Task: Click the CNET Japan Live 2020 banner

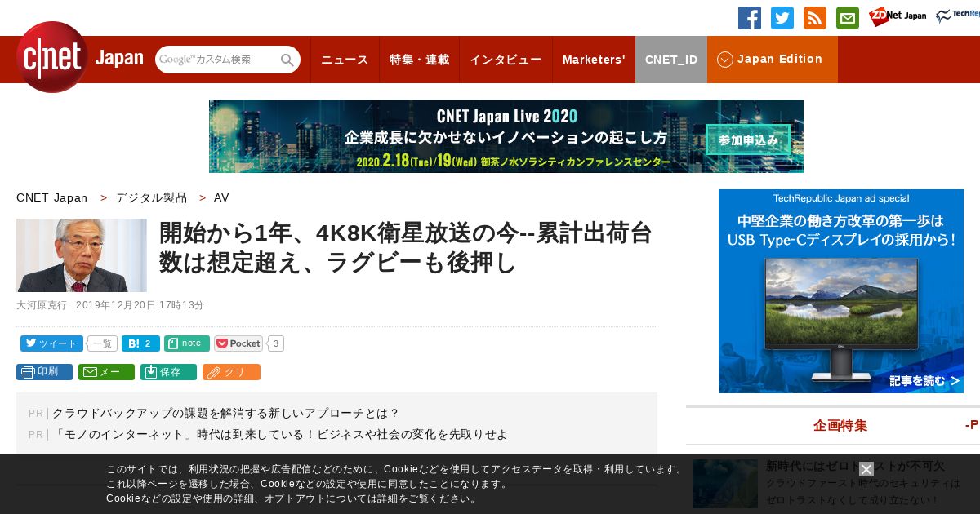Action: [x=506, y=136]
